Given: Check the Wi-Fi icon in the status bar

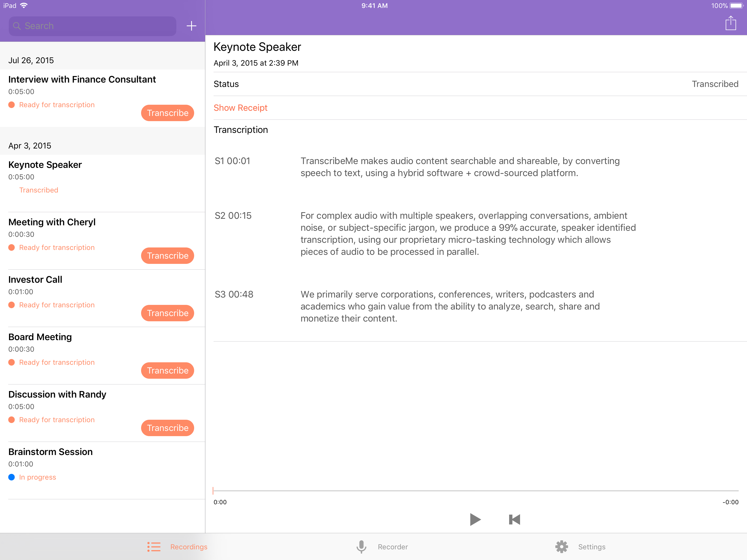Looking at the screenshot, I should click(x=24, y=5).
